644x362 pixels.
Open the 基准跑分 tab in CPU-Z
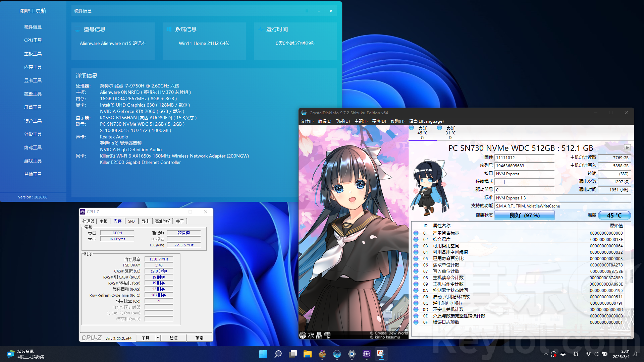tap(163, 221)
